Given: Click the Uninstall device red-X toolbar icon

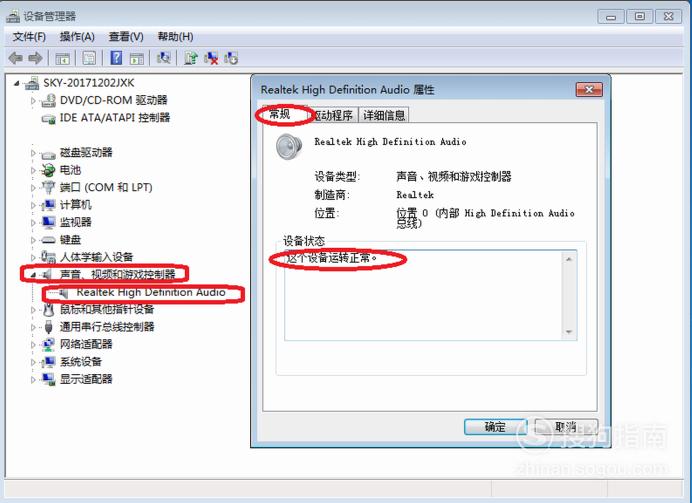Looking at the screenshot, I should tap(211, 58).
